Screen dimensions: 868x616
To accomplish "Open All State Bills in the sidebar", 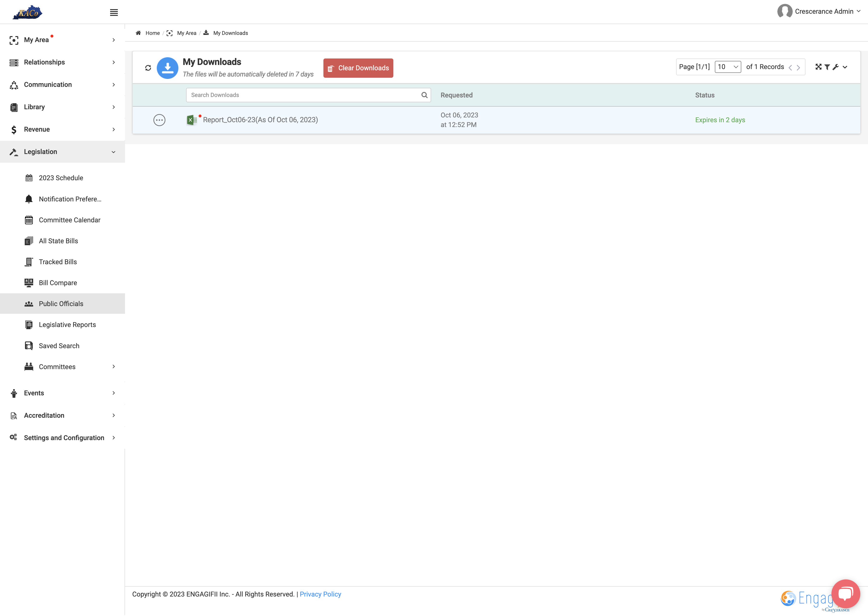I will tap(63, 241).
